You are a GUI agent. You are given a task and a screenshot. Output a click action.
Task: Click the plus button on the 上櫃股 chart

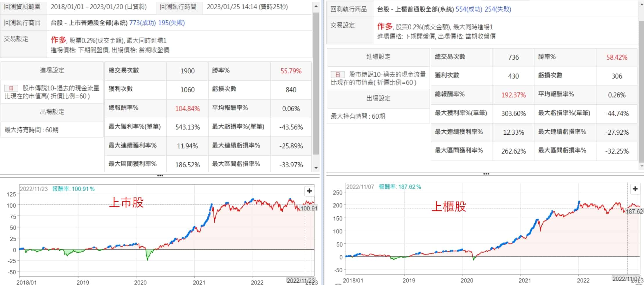[x=635, y=189]
